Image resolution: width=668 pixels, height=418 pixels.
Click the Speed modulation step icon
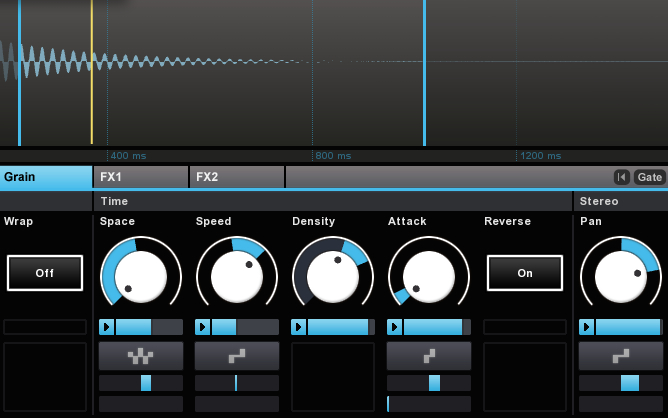click(237, 356)
